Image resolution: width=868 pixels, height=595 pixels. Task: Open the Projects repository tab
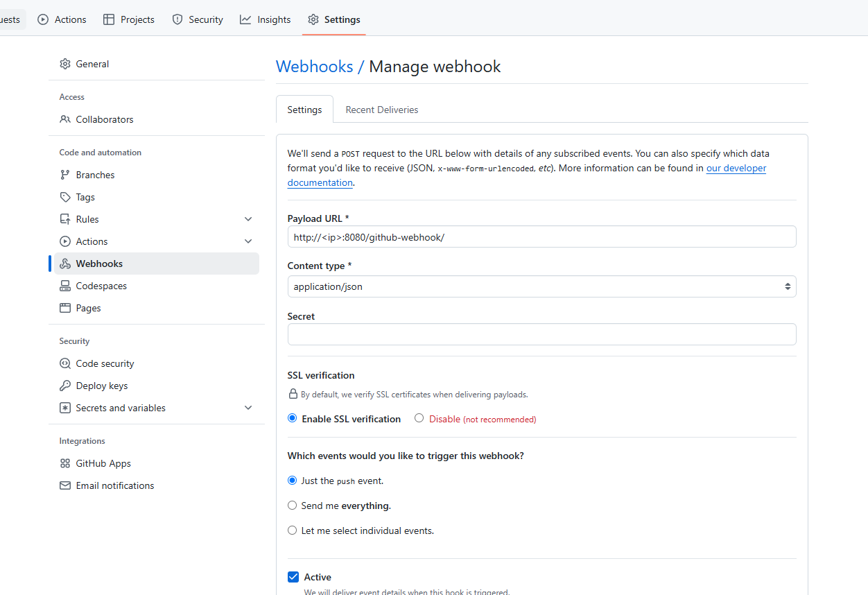129,19
